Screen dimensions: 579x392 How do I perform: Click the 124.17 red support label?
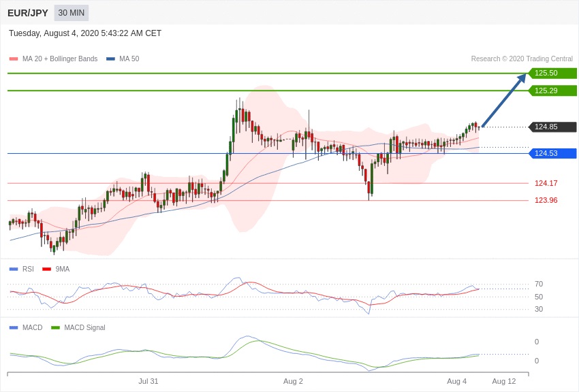(546, 183)
